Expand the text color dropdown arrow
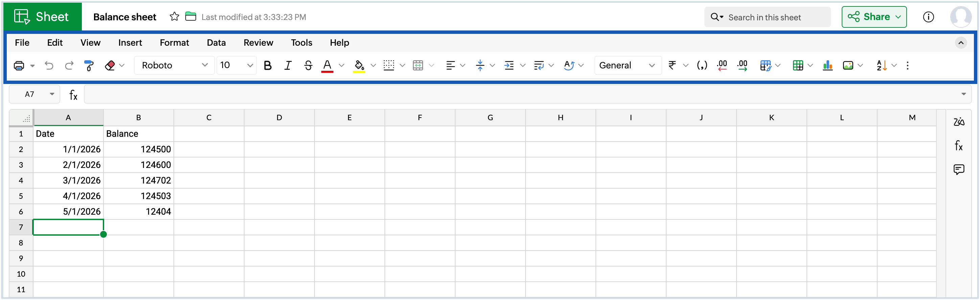980x300 pixels. [342, 65]
